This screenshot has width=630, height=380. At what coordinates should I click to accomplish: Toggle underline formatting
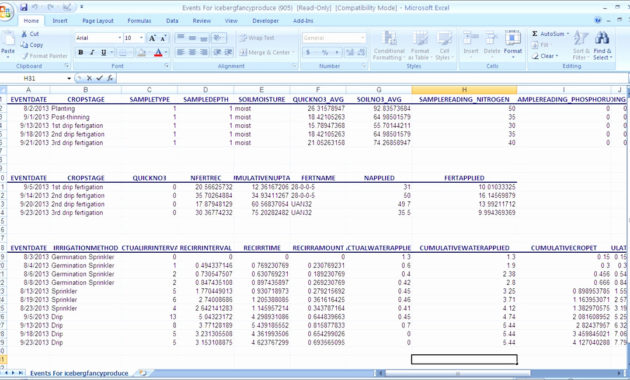pos(104,52)
